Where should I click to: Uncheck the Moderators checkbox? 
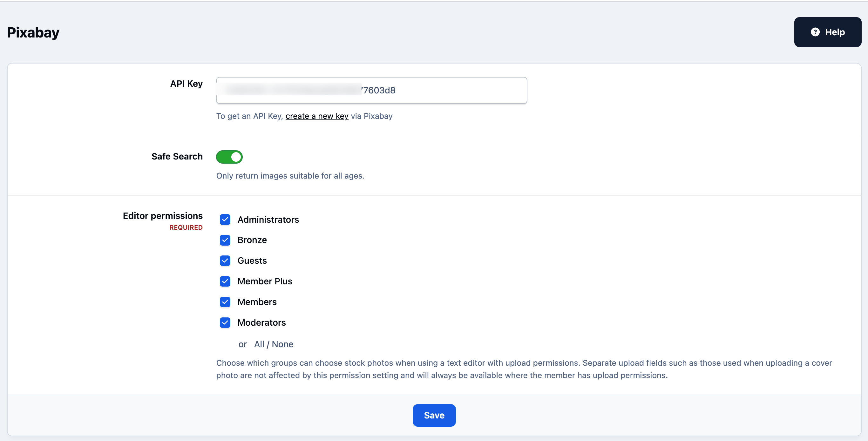coord(225,323)
